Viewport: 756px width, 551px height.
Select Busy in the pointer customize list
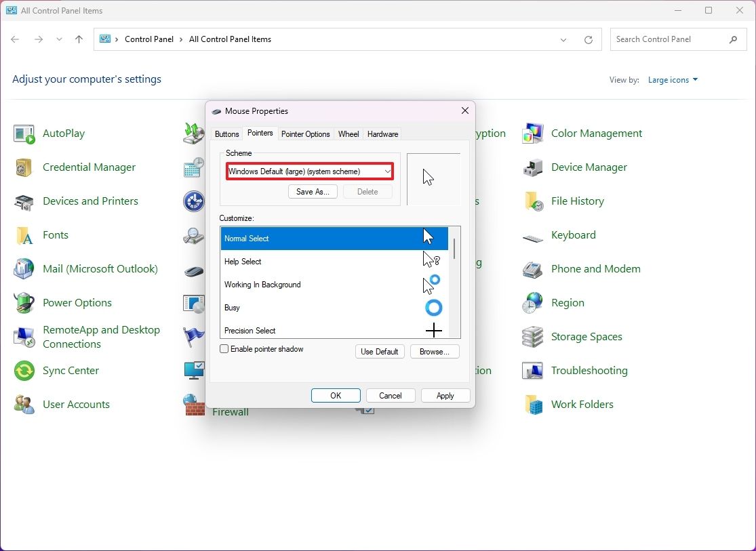285,307
